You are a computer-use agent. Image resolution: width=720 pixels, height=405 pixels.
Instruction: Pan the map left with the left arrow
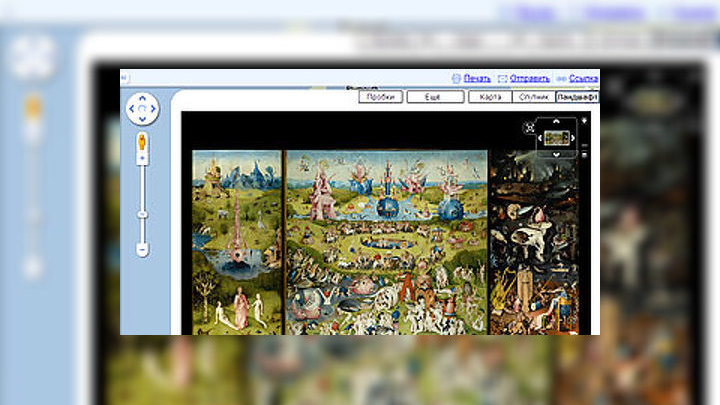tap(132, 109)
